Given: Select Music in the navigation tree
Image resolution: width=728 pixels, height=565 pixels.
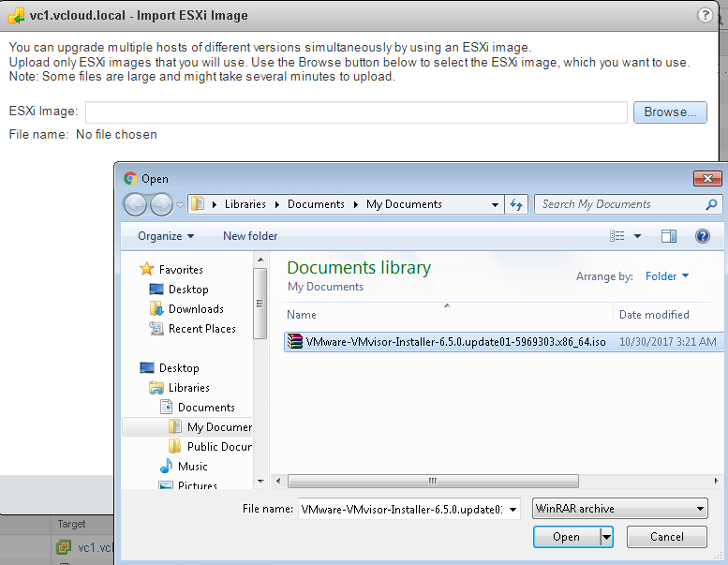Looking at the screenshot, I should pyautogui.click(x=192, y=467).
